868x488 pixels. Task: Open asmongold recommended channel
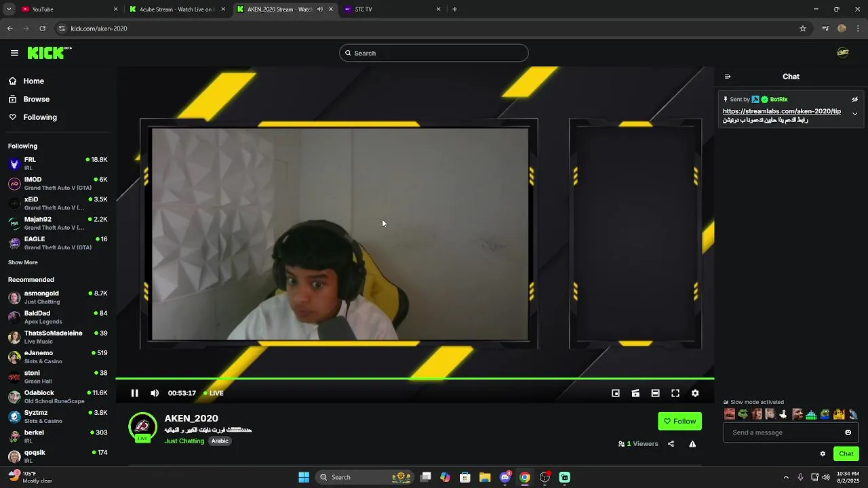coord(58,297)
